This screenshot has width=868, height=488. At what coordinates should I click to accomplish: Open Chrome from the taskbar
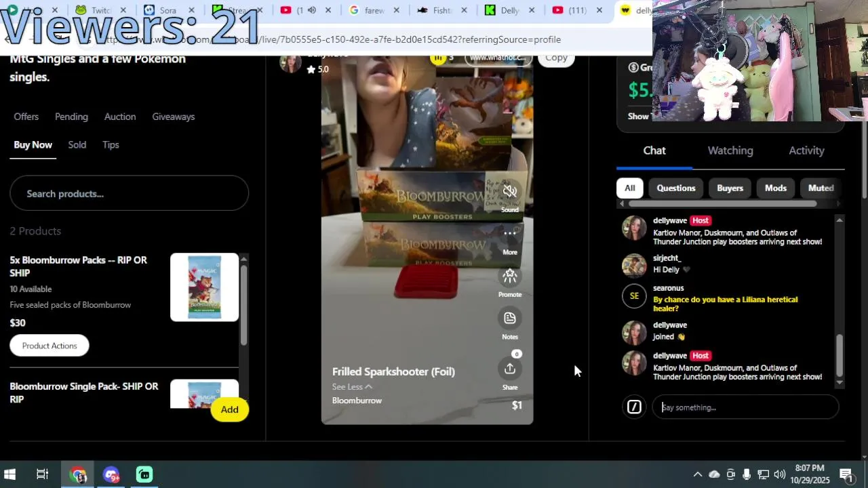(79, 474)
